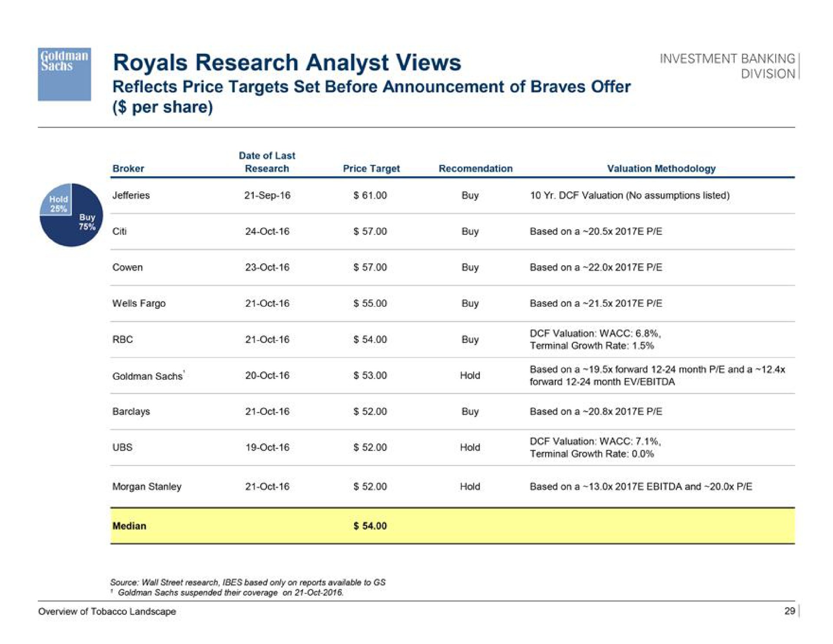
Task: Select the RBC broker name
Action: click(x=122, y=339)
